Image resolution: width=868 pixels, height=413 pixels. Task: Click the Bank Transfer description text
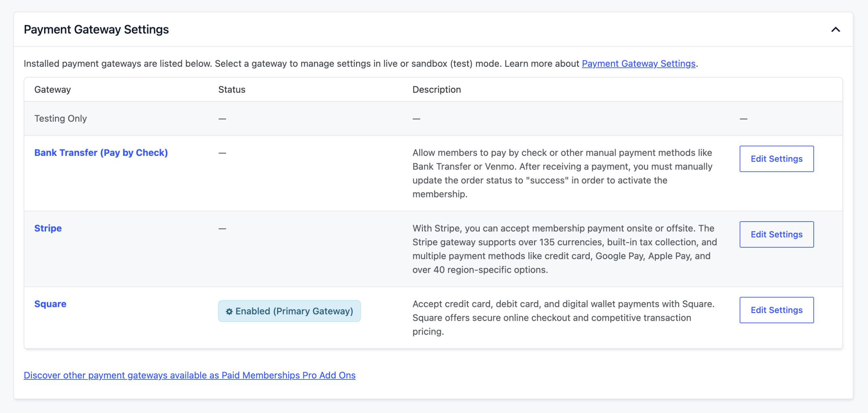click(x=563, y=173)
